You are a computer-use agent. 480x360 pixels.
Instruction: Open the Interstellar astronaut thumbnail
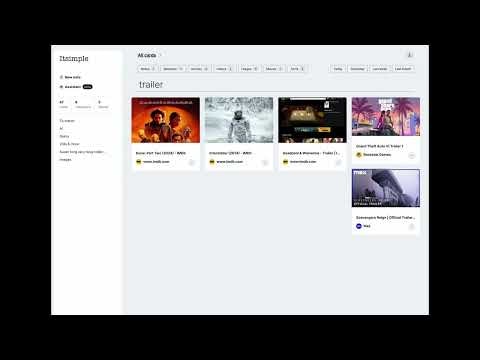239,120
